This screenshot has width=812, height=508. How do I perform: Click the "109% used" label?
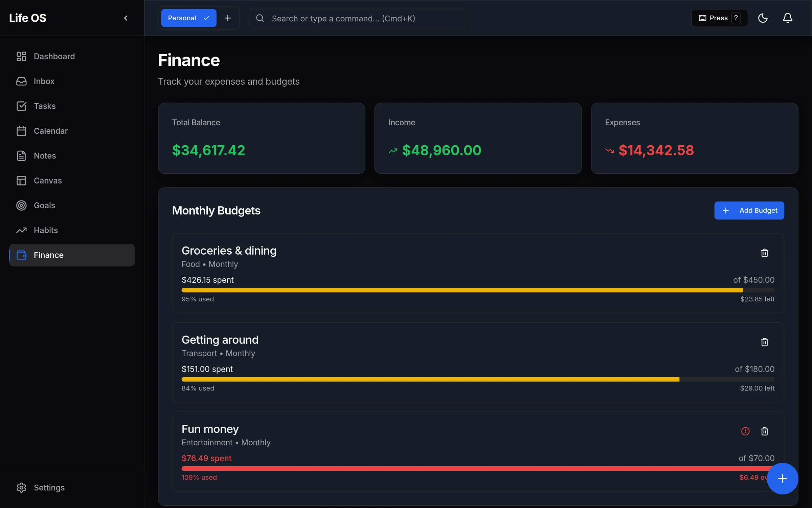click(x=199, y=478)
